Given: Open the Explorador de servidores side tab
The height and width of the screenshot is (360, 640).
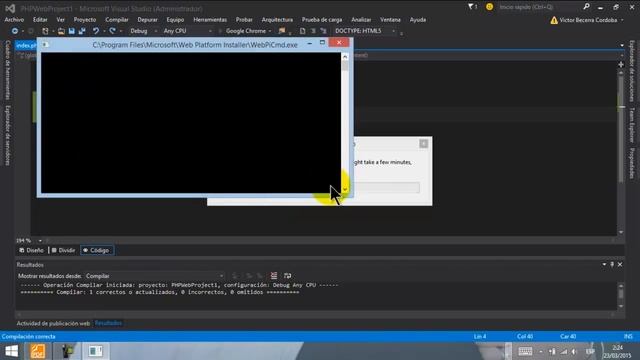Looking at the screenshot, I should point(7,136).
